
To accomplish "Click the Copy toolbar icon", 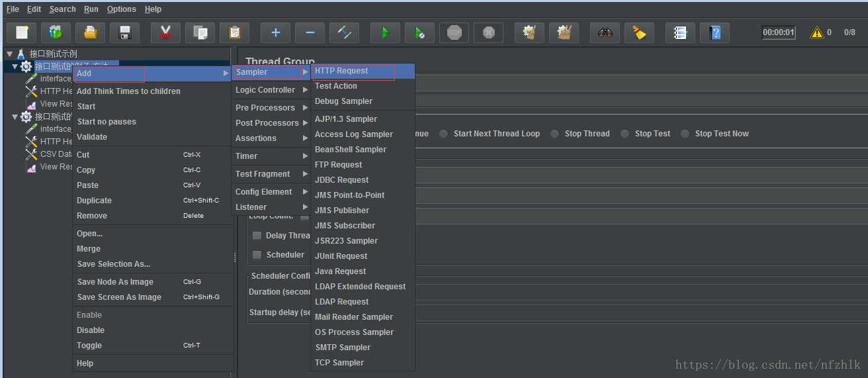I will click(x=200, y=32).
